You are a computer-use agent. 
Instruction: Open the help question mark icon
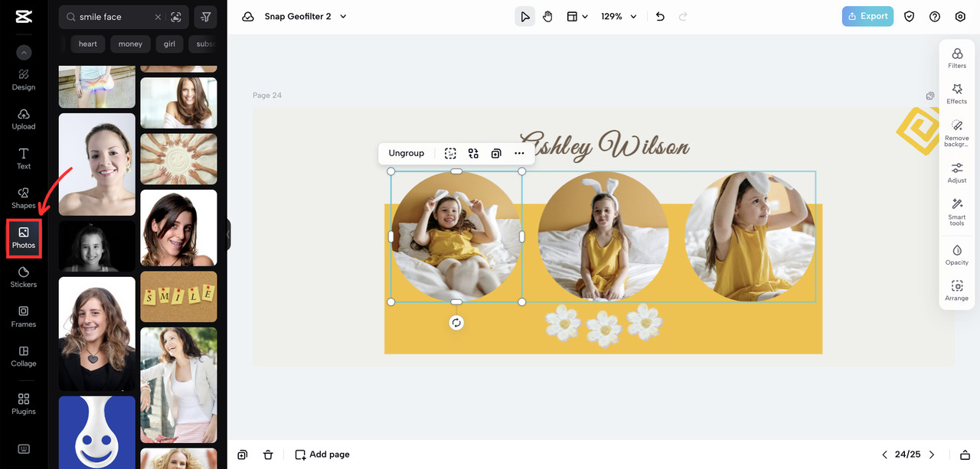coord(935,16)
